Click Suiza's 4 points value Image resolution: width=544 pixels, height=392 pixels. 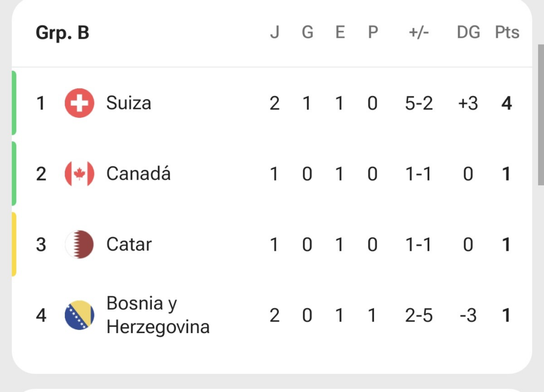pos(506,104)
